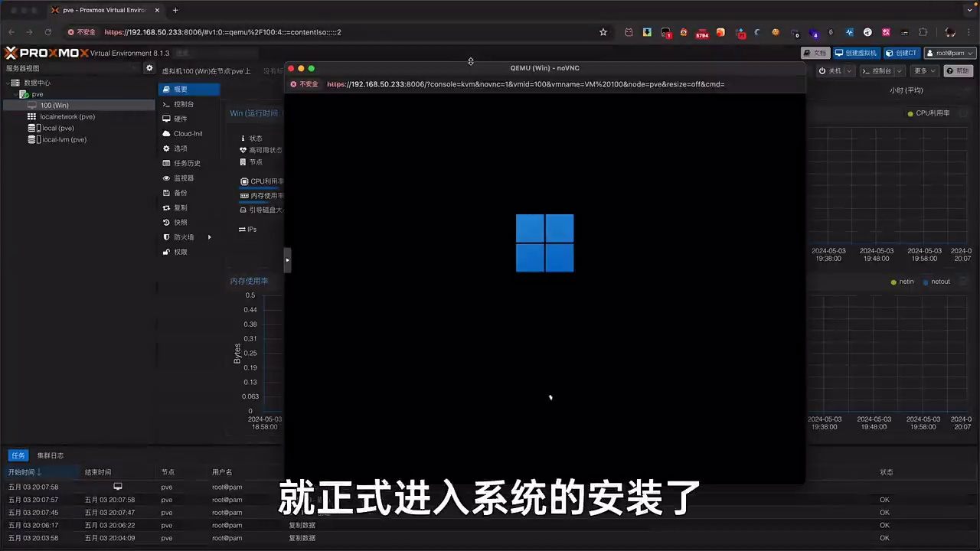Switch to the 集群日志 cluster log tab
The width and height of the screenshot is (980, 551).
[51, 455]
